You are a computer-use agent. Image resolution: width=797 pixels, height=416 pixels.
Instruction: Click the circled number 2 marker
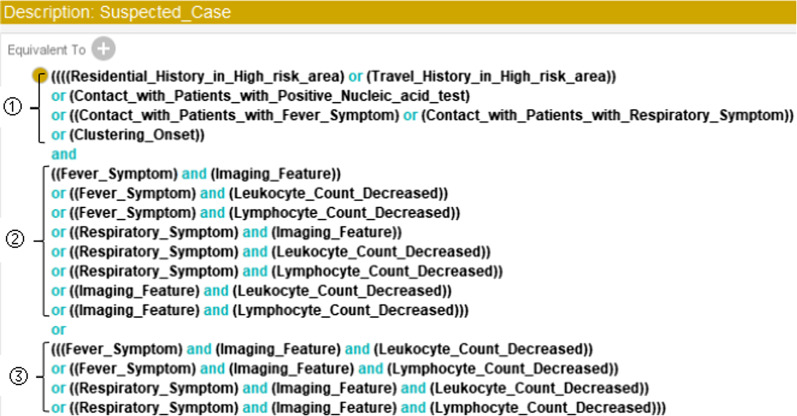(x=13, y=240)
